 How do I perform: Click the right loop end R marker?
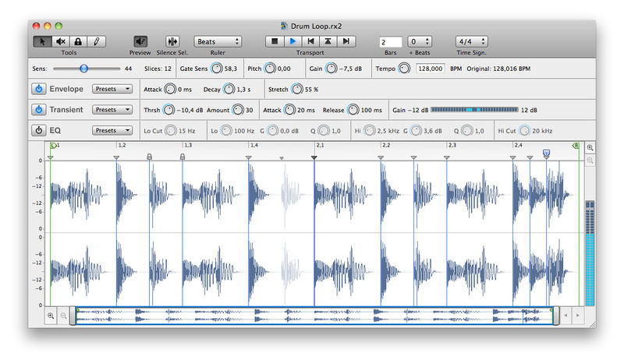point(576,146)
